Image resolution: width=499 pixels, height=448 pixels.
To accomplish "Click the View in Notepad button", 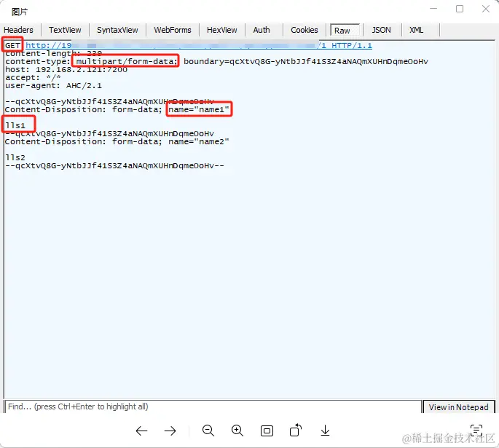I will point(458,407).
